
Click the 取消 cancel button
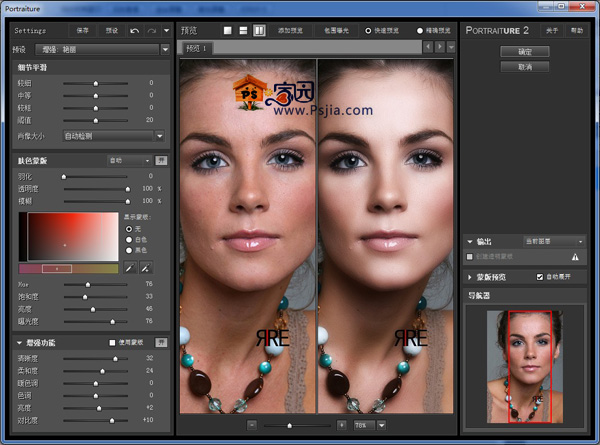point(526,67)
